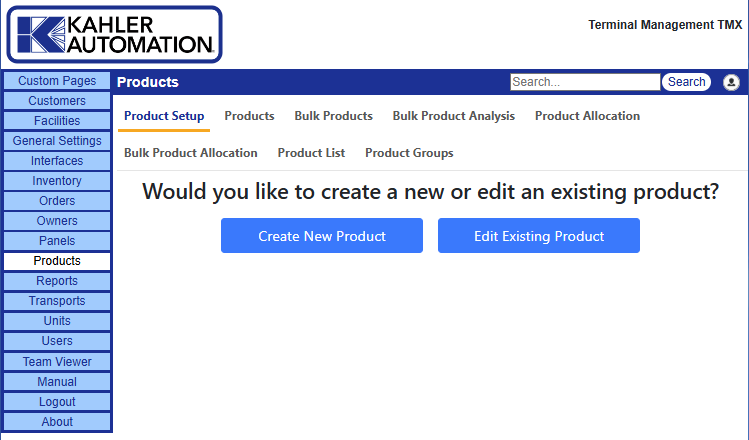The width and height of the screenshot is (749, 440).
Task: Click the Search button
Action: point(686,82)
